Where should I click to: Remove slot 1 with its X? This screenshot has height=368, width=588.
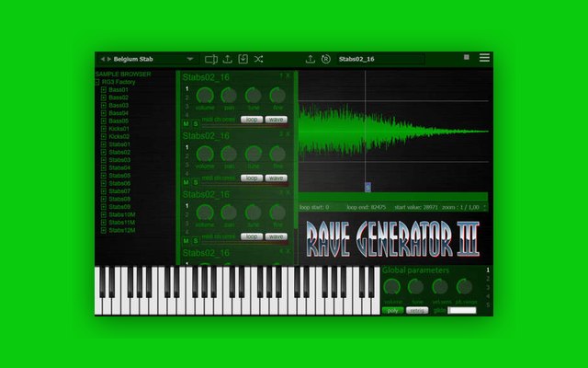[x=288, y=75]
